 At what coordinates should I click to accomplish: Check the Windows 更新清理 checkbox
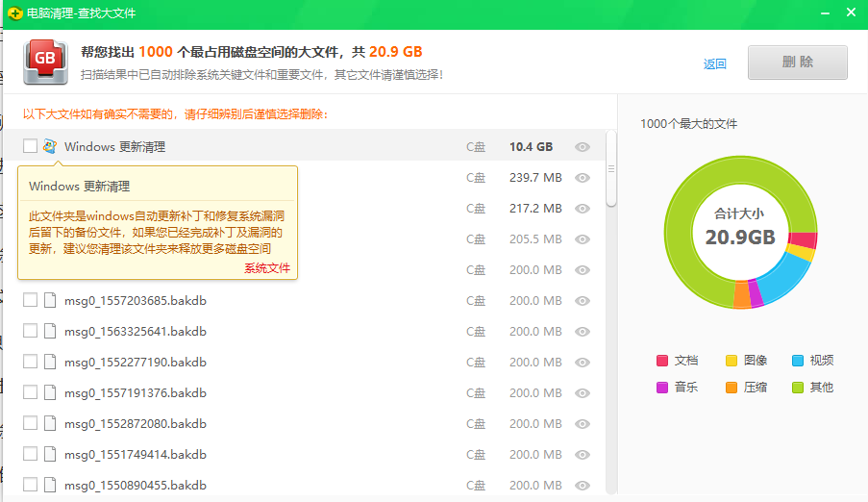(30, 146)
